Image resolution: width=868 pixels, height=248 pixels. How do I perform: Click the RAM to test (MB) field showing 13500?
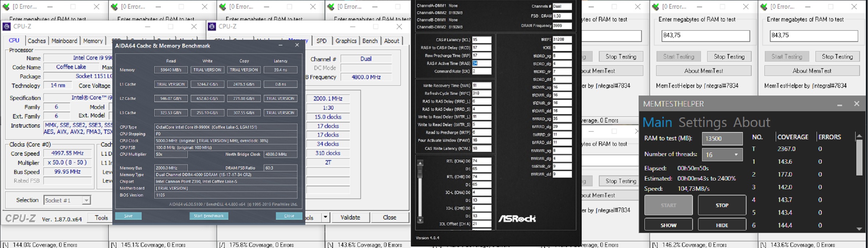tap(722, 139)
